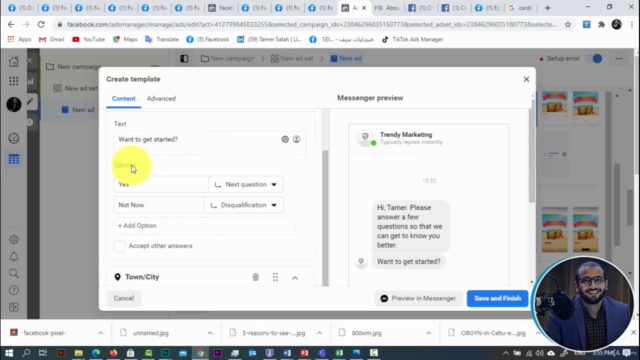Open the Yes option action dropdown
This screenshot has height=360, width=640.
click(x=246, y=184)
